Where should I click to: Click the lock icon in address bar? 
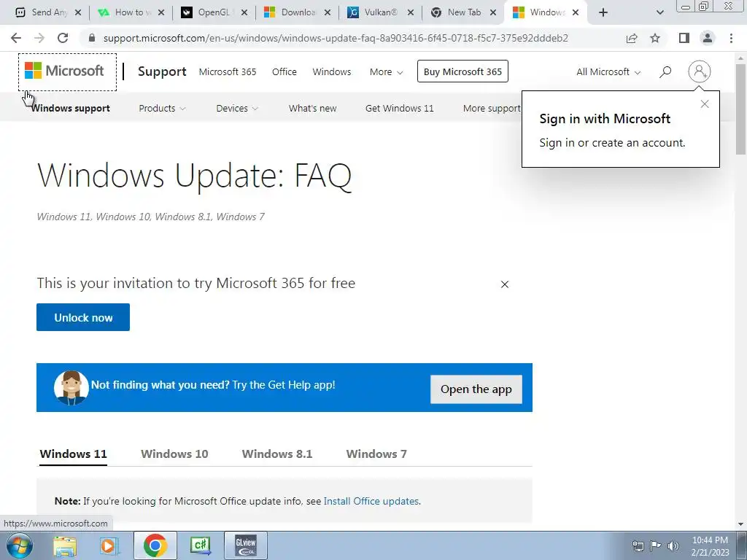(x=92, y=38)
